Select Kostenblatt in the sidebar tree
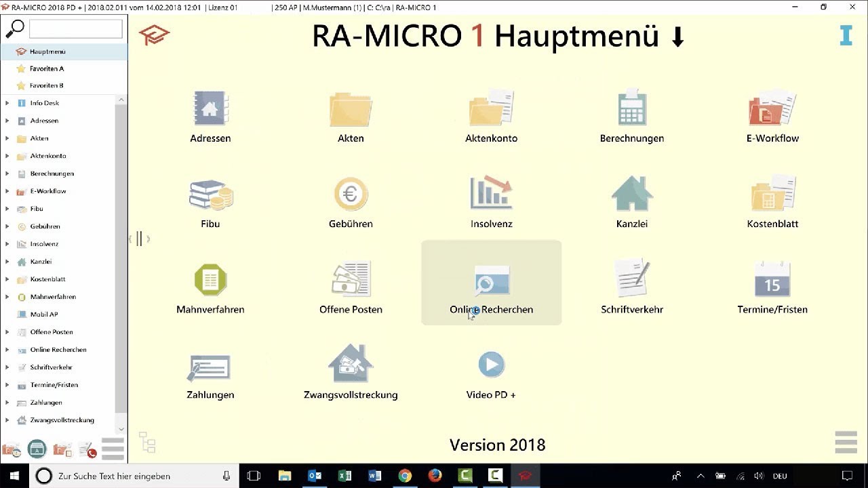Viewport: 868px width, 488px height. click(47, 279)
